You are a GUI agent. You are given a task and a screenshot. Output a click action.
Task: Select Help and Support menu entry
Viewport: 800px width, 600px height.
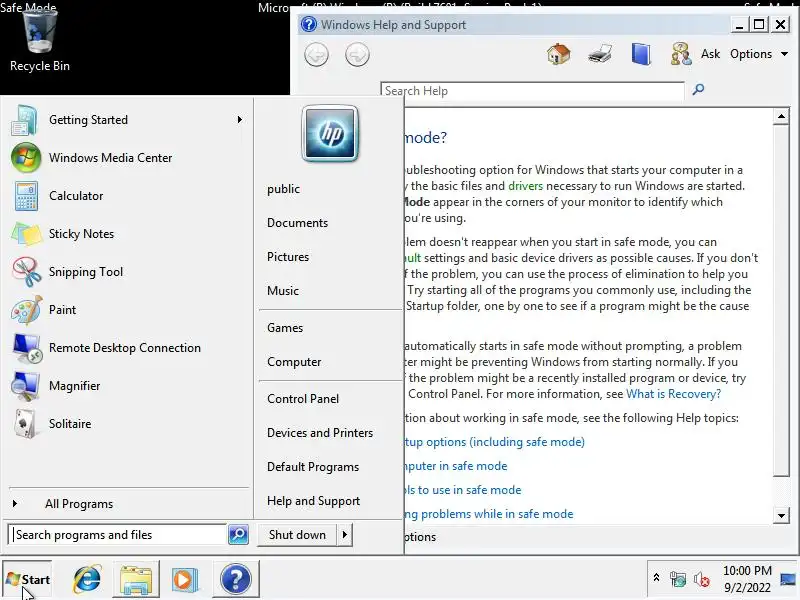click(313, 501)
